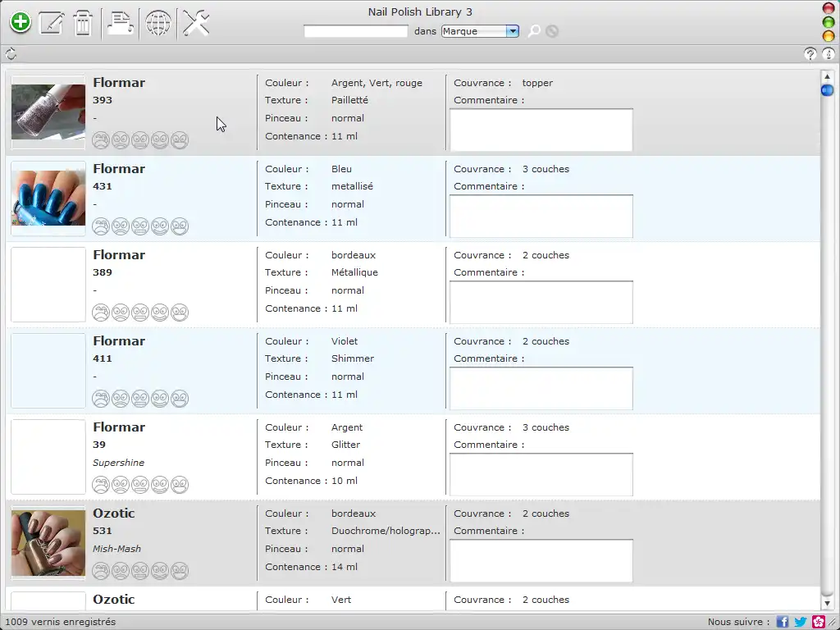Click the trash delete icon
The image size is (840, 630).
tap(83, 23)
